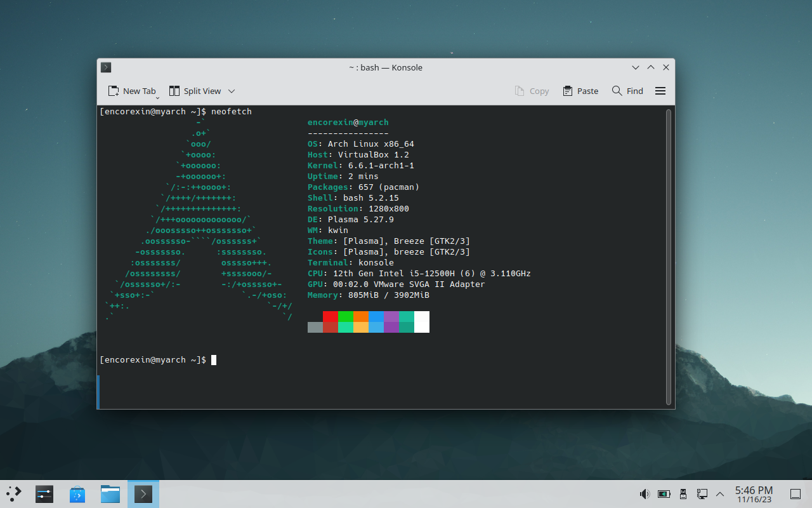The image size is (812, 508).
Task: Click the Konsole window icon in title bar
Action: tap(106, 67)
